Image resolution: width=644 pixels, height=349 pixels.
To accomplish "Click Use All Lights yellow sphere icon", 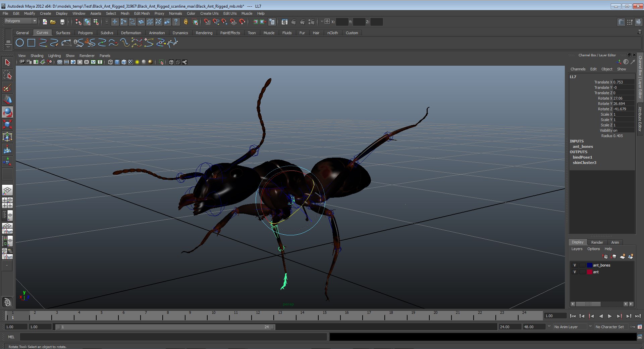I will 137,62.
